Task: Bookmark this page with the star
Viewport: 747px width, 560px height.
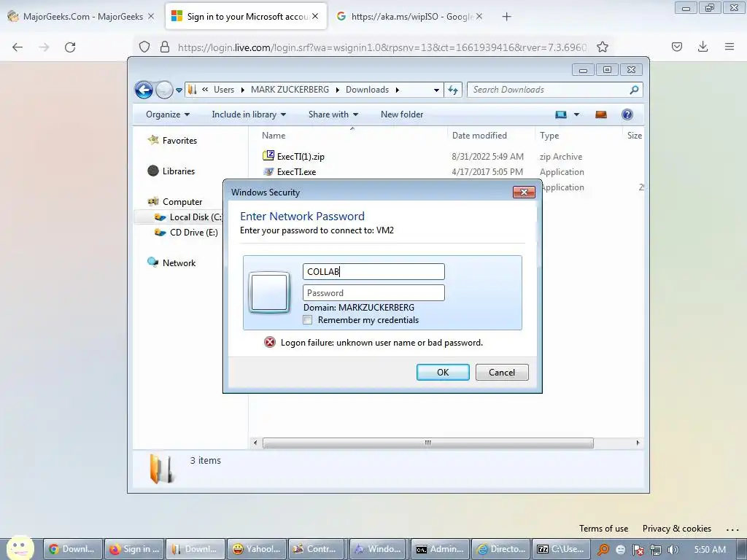Action: pyautogui.click(x=603, y=47)
